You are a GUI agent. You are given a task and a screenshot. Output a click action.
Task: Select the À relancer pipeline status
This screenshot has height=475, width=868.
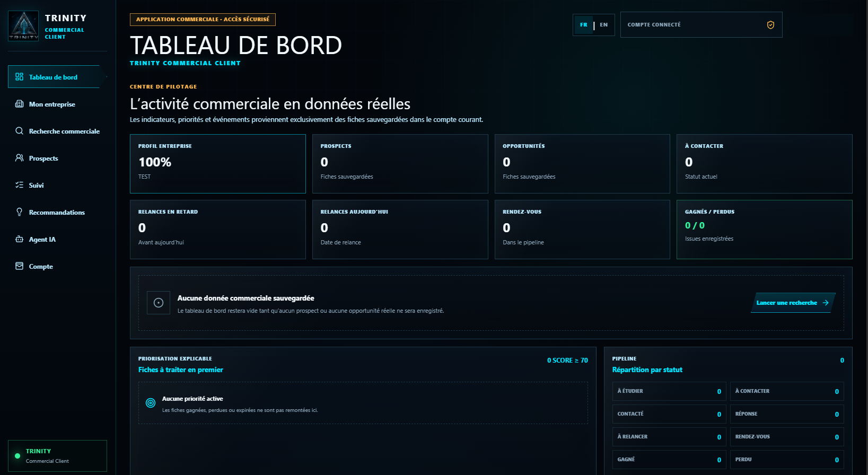669,437
